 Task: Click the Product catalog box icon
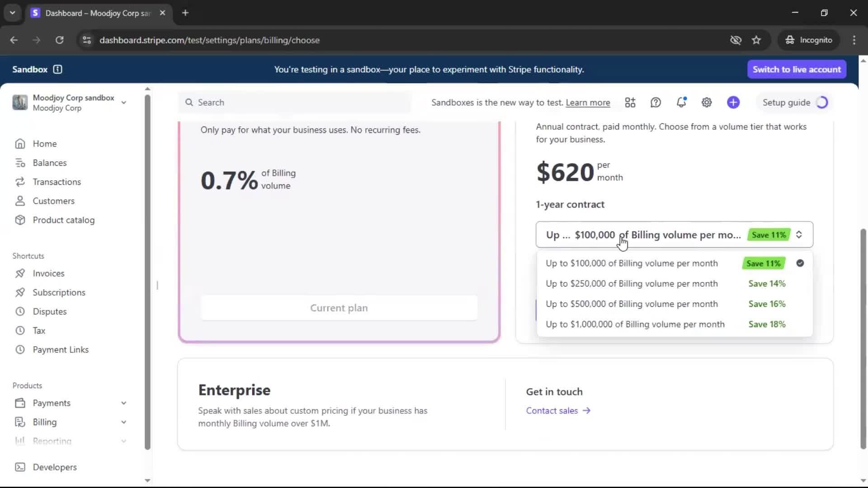(x=20, y=220)
